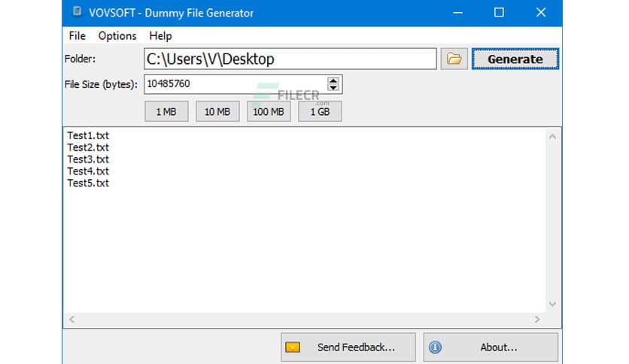Close the Dummy File Generator window
Image resolution: width=629 pixels, height=364 pixels.
coord(541,13)
